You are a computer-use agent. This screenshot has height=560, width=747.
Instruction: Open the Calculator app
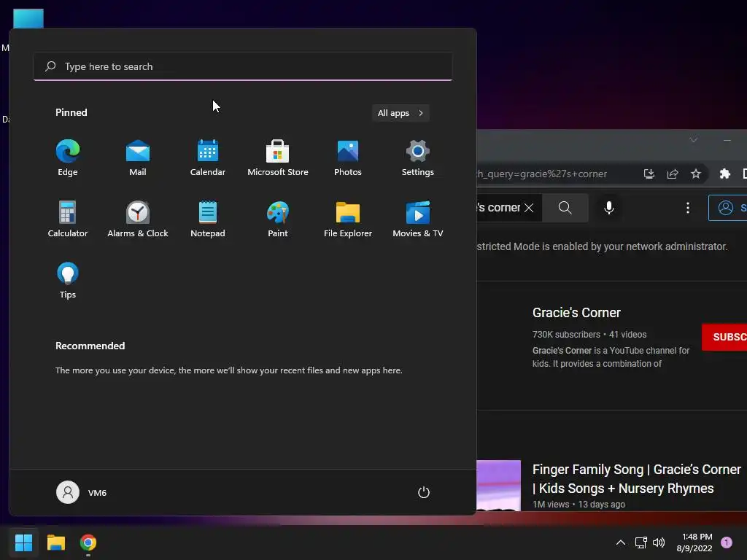click(x=68, y=219)
